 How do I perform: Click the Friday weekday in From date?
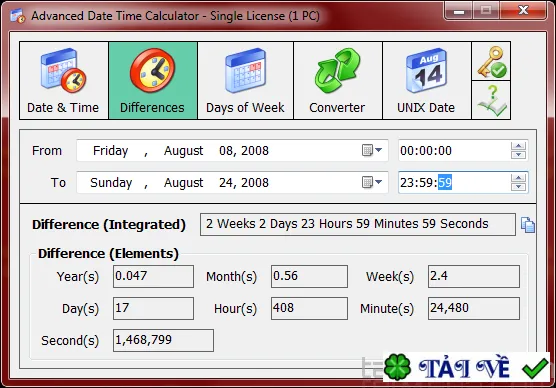coord(110,151)
